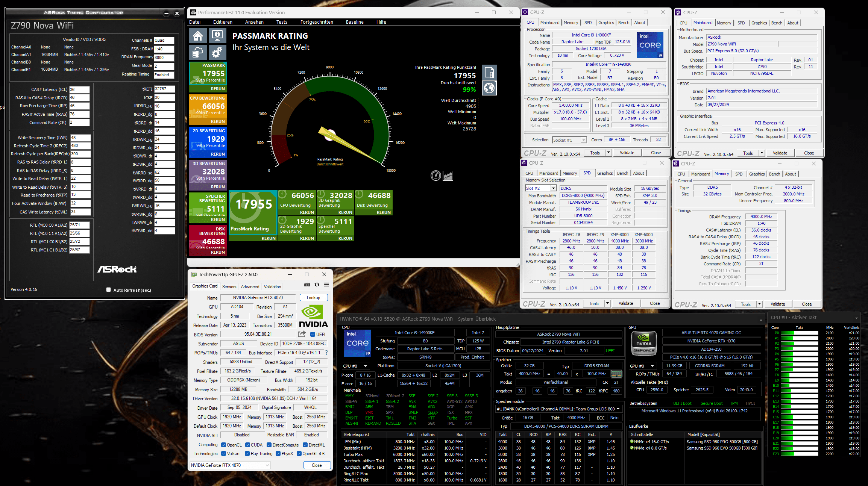Switch to the distribution chart view icon
Image resolution: width=868 pixels, height=486 pixels.
(448, 176)
